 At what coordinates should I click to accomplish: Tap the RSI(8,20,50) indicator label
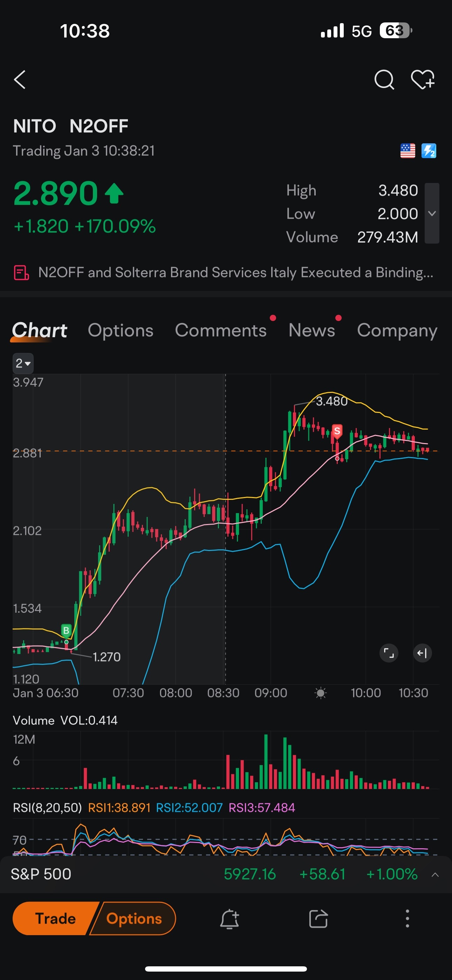(47, 808)
